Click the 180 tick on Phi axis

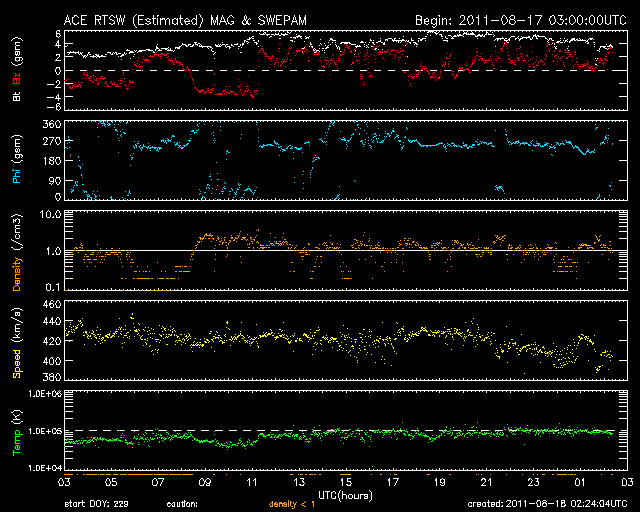52,161
